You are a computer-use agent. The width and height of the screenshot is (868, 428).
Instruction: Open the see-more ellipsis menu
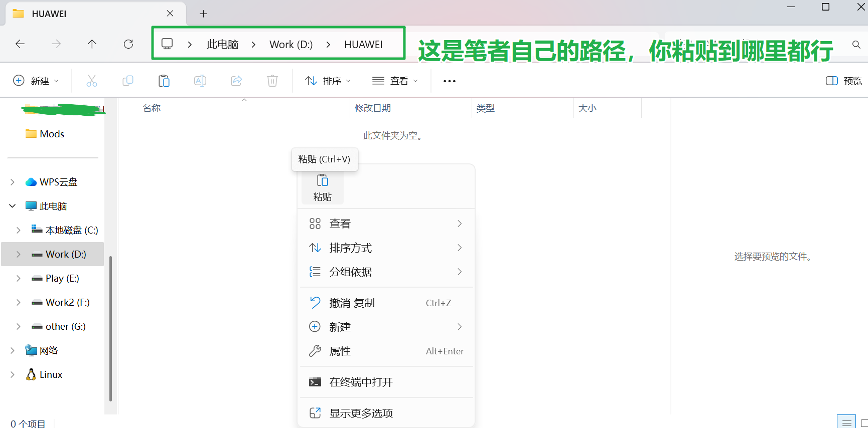point(450,81)
